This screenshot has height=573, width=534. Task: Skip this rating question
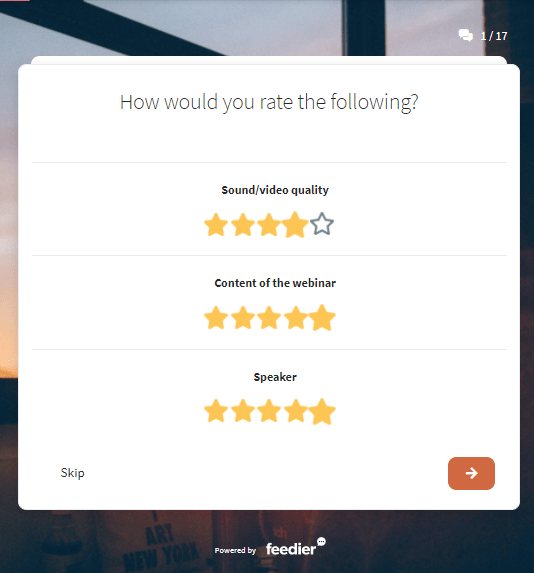tap(72, 473)
